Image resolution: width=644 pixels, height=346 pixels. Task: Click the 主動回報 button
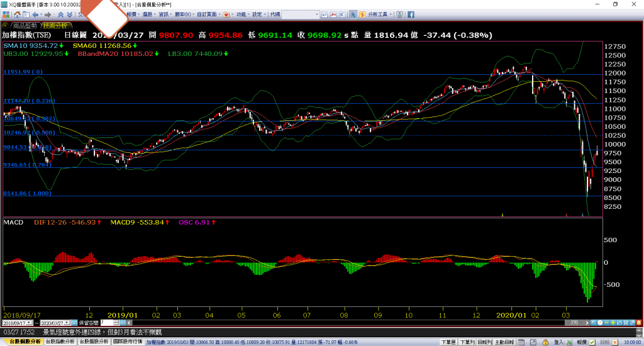(505, 342)
